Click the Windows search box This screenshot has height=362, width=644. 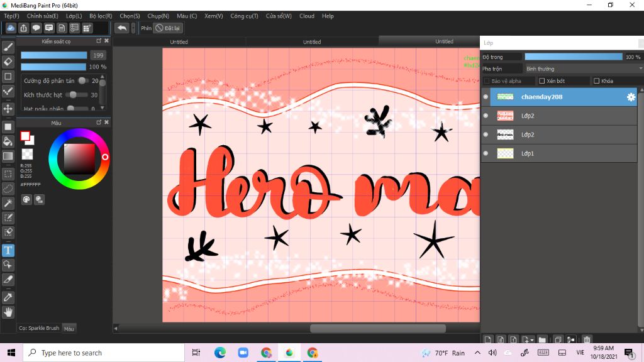pyautogui.click(x=104, y=353)
